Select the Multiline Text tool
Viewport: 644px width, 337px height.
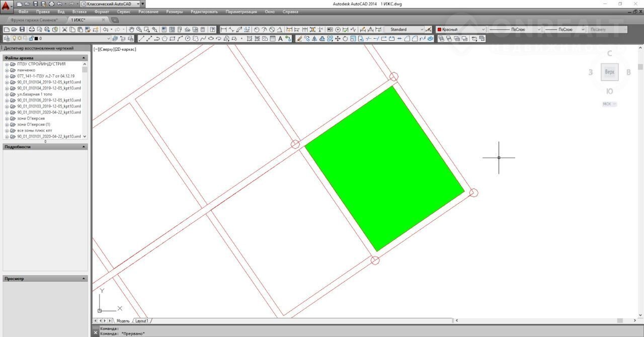coord(280,38)
